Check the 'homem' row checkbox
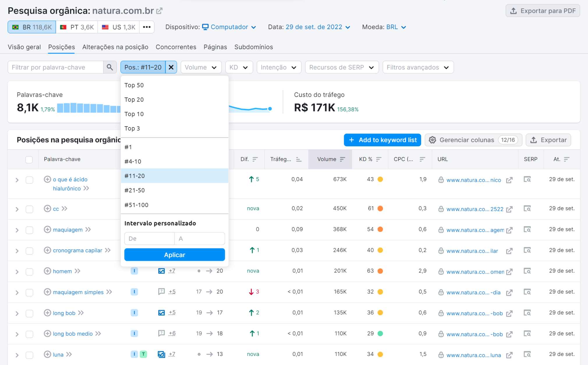 29,272
